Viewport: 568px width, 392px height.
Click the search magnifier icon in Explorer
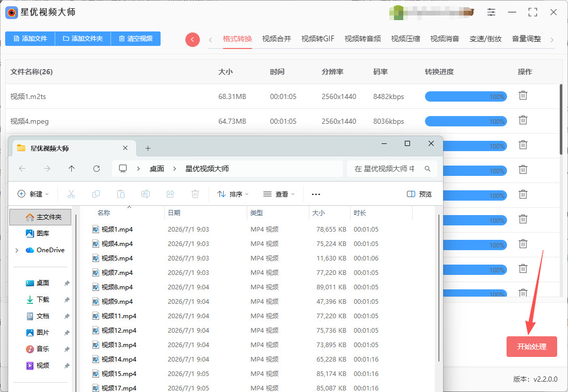[x=428, y=169]
